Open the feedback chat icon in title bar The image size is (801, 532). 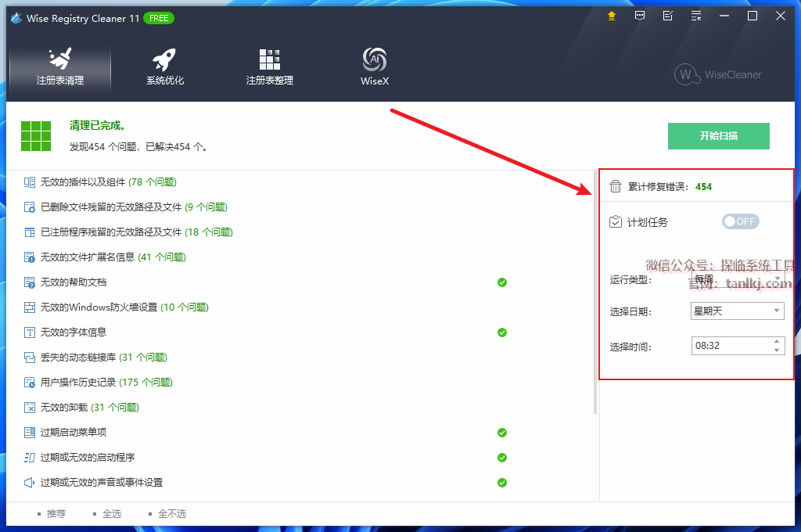pos(640,16)
